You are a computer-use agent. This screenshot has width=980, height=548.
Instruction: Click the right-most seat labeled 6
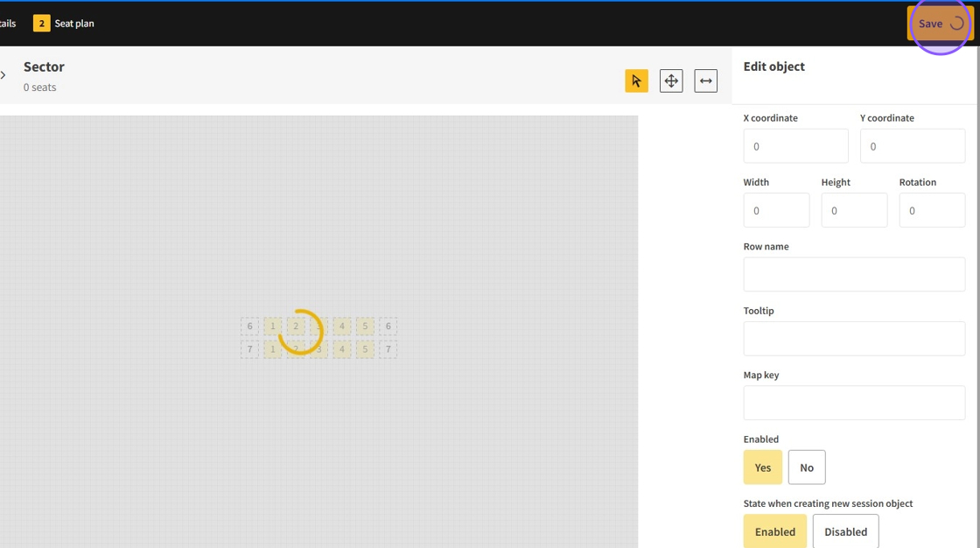pos(388,327)
